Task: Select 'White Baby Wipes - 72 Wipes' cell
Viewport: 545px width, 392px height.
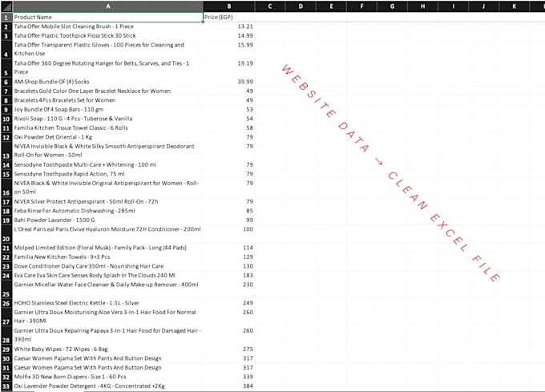Action: [x=107, y=349]
